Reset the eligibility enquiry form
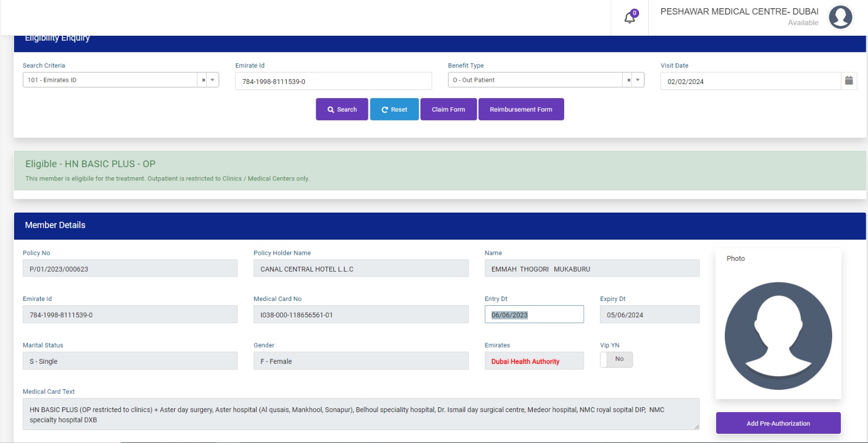Viewport: 868px width, 443px height. (394, 110)
